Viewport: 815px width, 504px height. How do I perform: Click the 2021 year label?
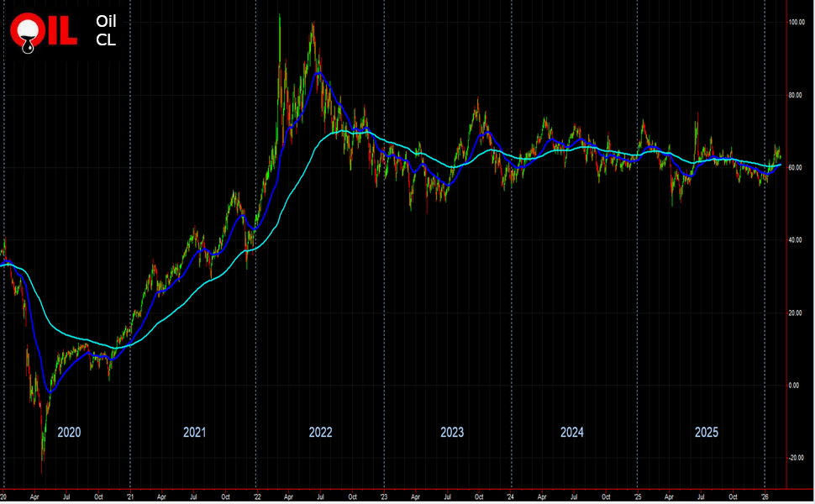click(194, 433)
